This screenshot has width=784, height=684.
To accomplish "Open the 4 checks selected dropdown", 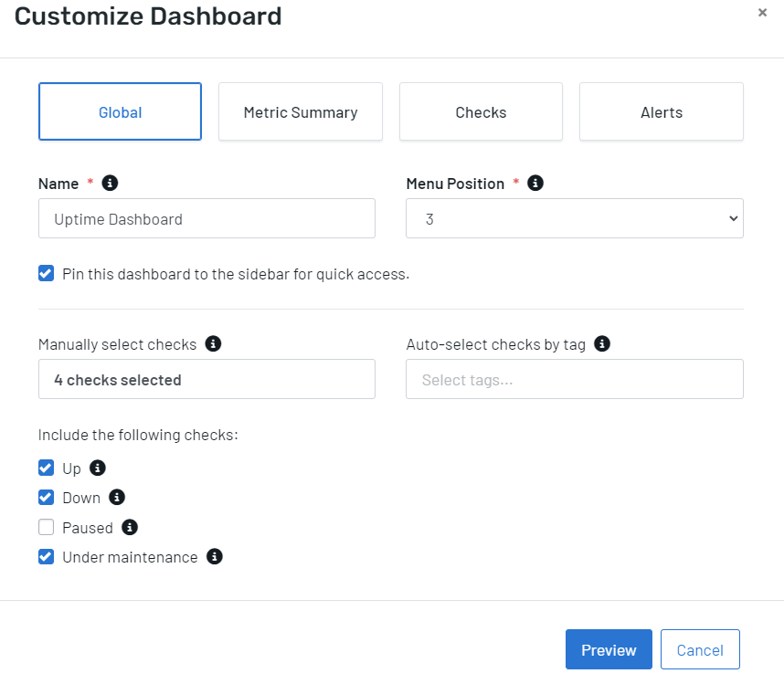I will coord(207,379).
